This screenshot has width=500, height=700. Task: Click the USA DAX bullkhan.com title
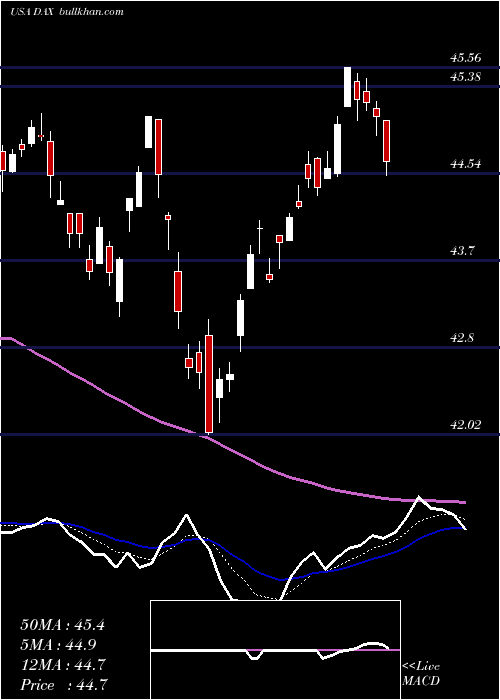pos(67,12)
